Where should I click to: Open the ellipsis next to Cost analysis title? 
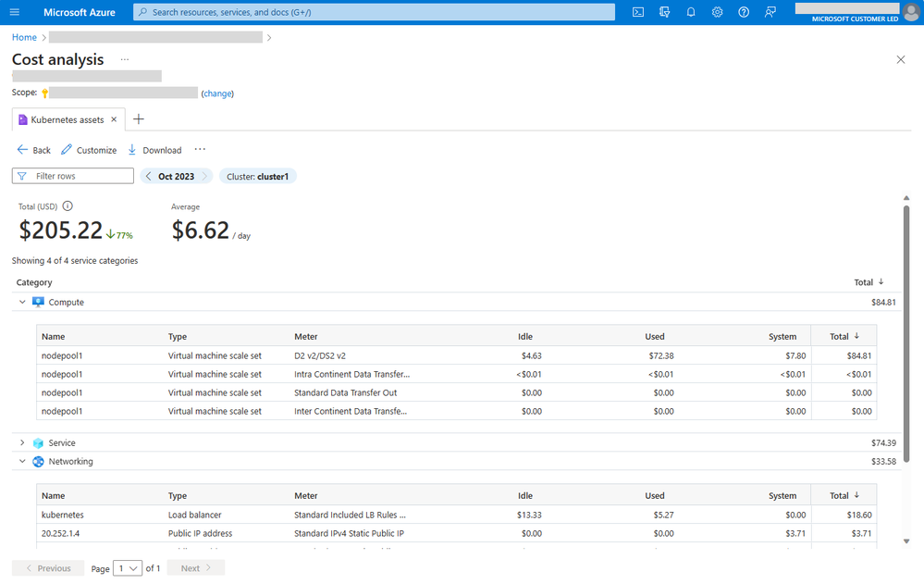[124, 59]
